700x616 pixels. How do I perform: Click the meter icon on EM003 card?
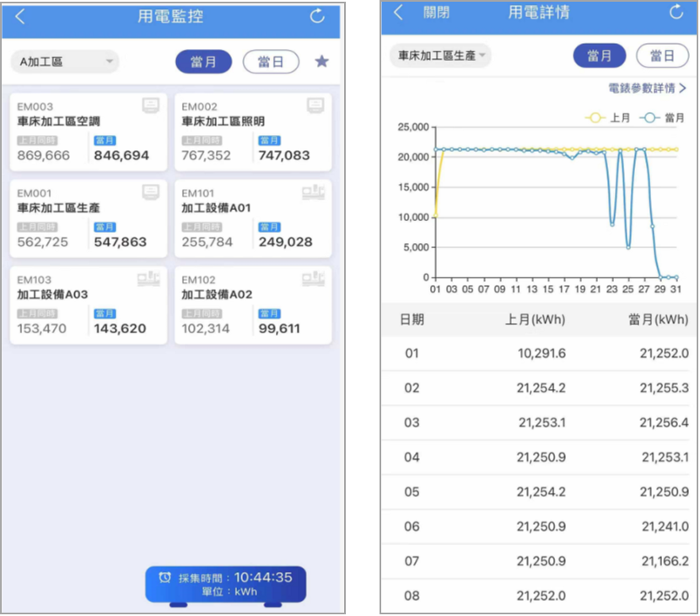click(x=150, y=105)
